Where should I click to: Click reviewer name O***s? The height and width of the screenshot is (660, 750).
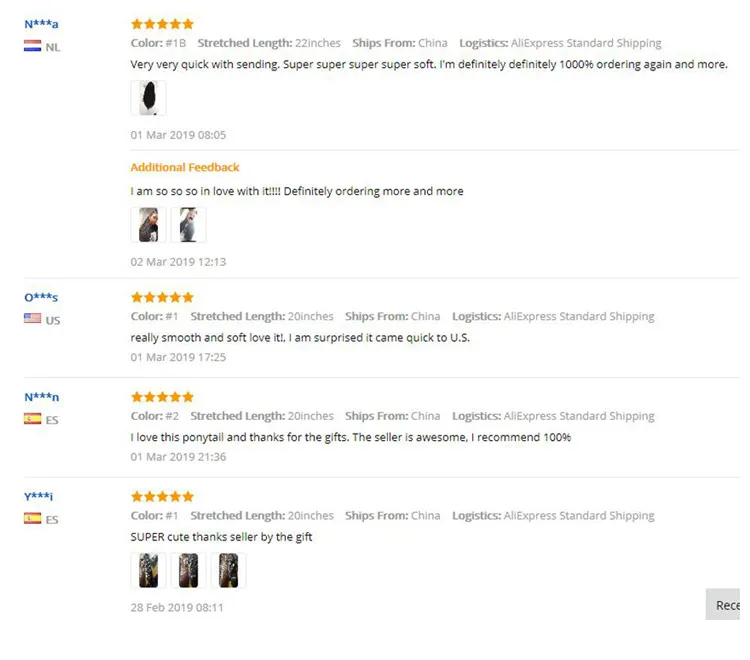pyautogui.click(x=41, y=297)
